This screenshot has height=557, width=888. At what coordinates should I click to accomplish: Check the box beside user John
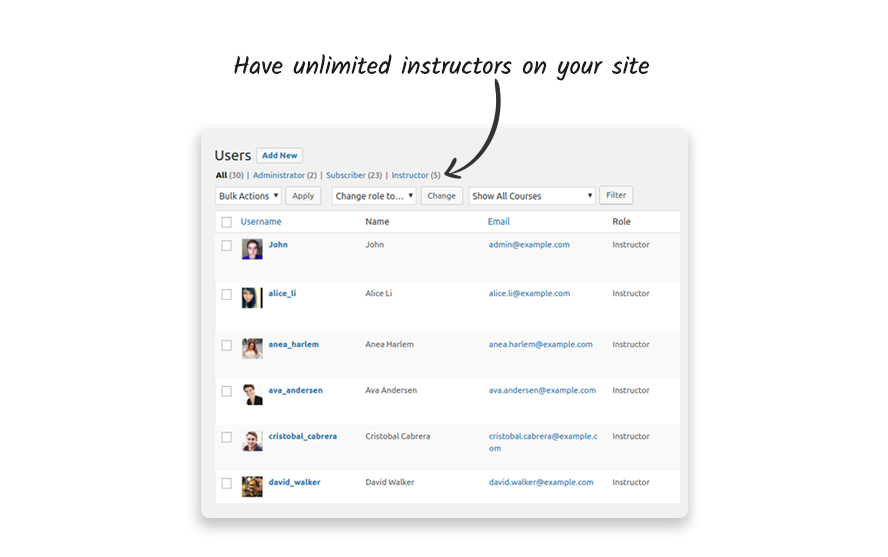coord(227,246)
